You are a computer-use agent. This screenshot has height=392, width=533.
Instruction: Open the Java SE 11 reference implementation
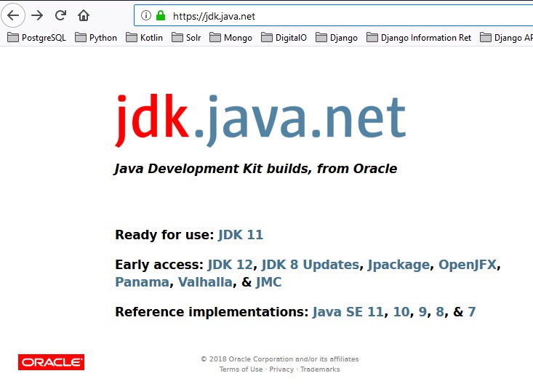[348, 312]
